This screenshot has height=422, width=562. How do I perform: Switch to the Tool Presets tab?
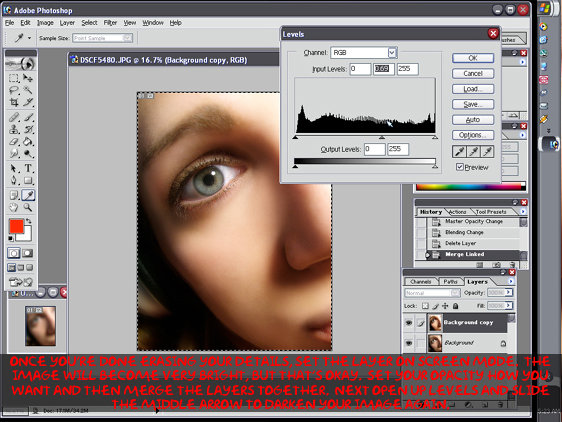491,212
